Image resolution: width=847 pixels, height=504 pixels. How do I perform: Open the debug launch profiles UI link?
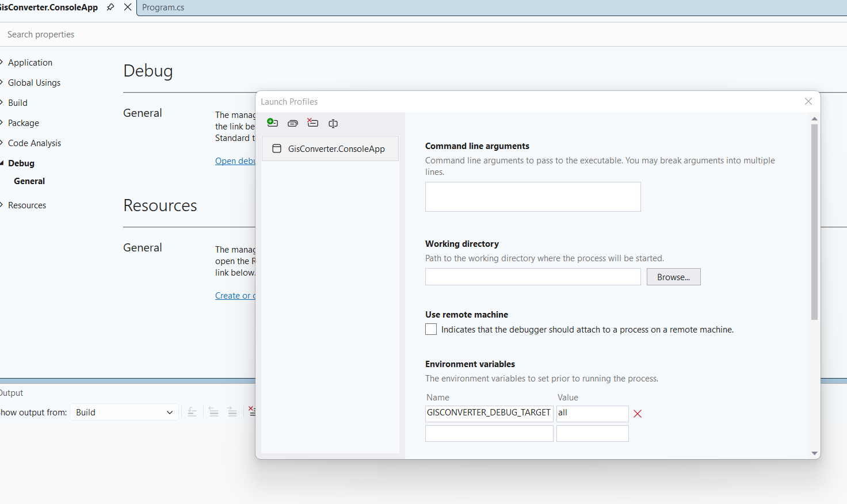235,161
